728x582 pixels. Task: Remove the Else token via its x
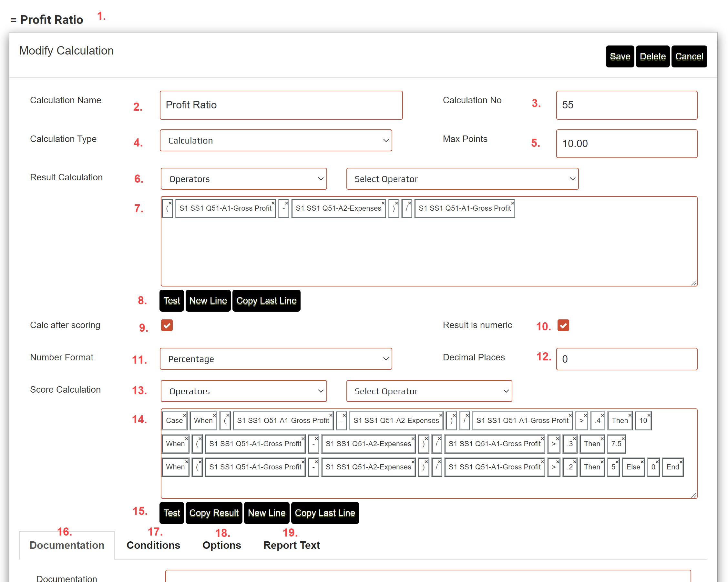click(x=642, y=462)
